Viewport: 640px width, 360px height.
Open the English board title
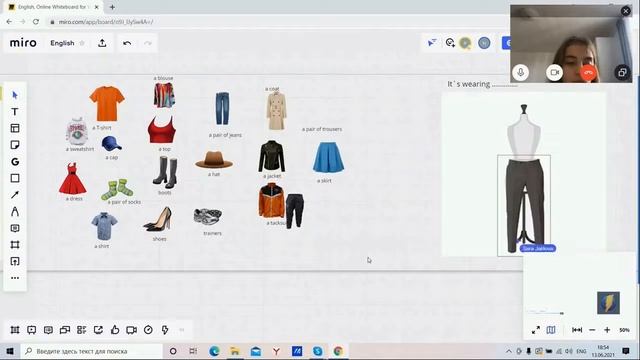coord(62,43)
